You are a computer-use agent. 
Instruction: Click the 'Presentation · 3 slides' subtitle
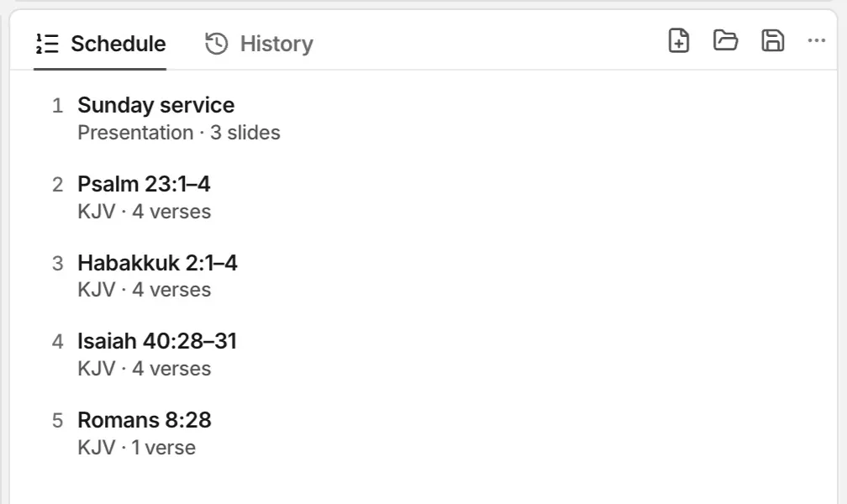click(179, 133)
